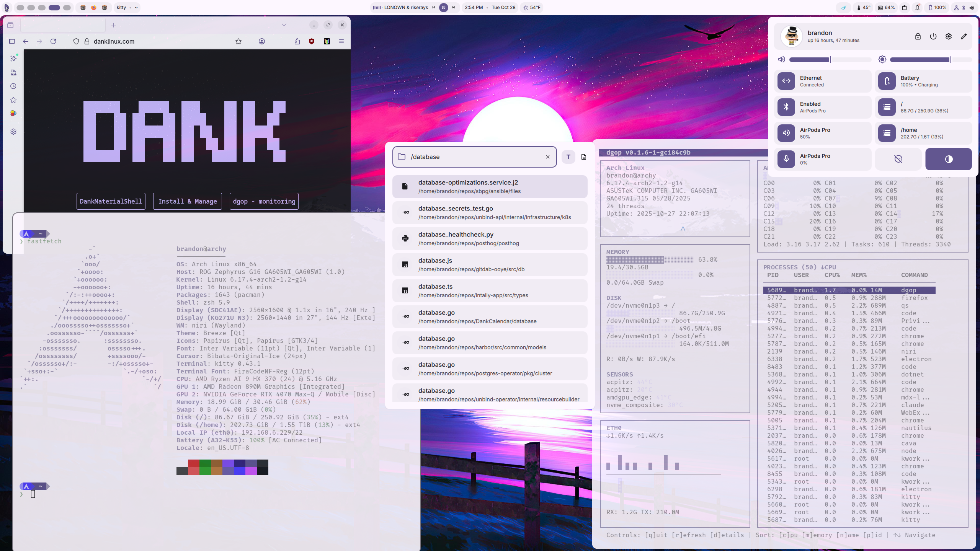
Task: Expand the Ethernet Connected tile
Action: 822,81
